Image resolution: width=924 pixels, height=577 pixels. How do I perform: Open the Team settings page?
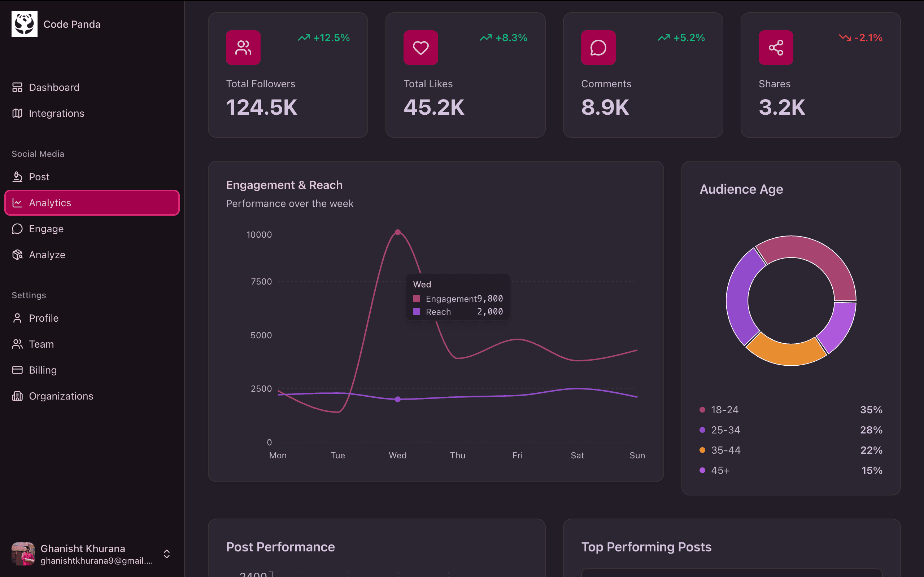click(41, 344)
